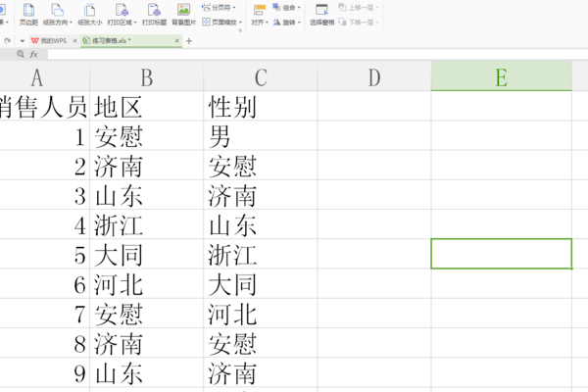Select 河北 in column B
588x392 pixels.
point(147,284)
